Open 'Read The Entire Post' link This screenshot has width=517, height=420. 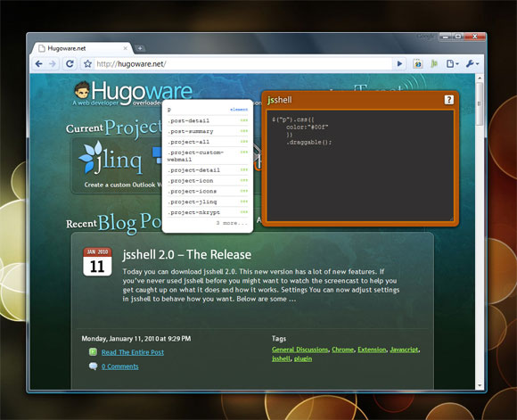click(x=133, y=352)
